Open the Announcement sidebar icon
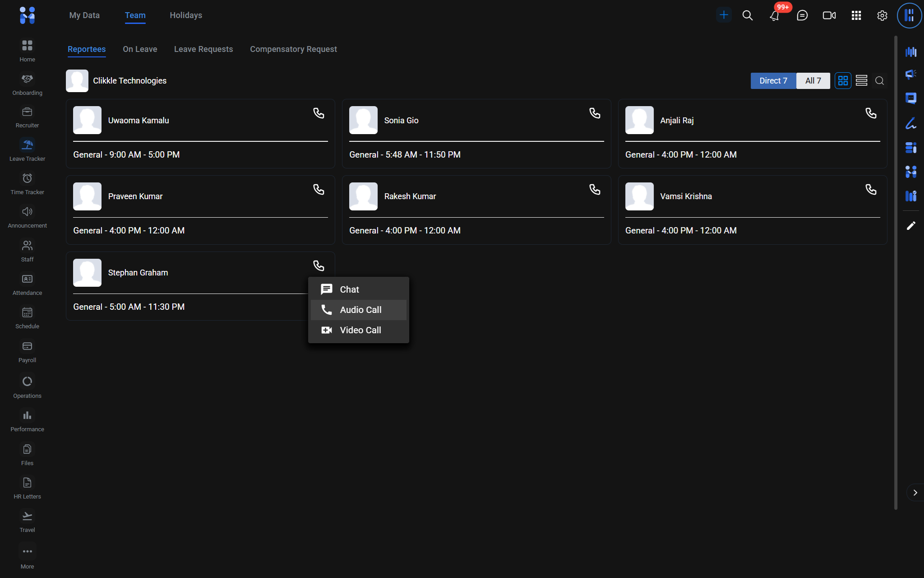Viewport: 924px width, 578px height. click(27, 216)
